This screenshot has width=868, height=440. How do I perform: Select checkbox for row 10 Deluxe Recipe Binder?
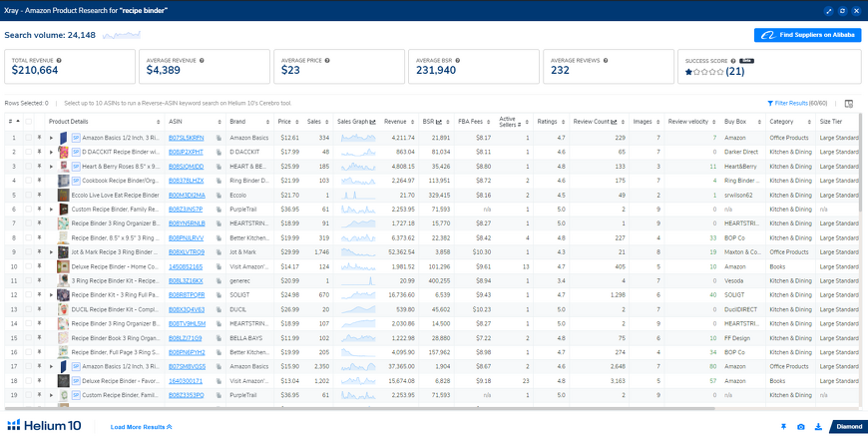[x=28, y=266]
